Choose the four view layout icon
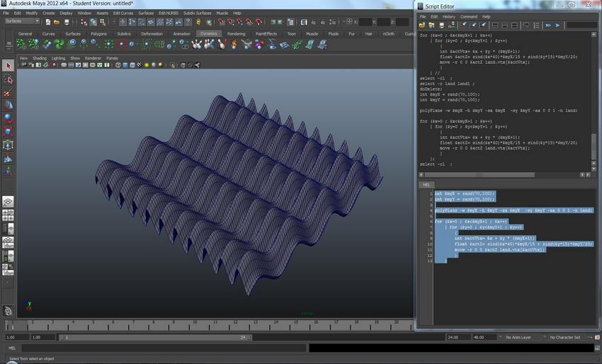The image size is (602, 364). (8, 214)
